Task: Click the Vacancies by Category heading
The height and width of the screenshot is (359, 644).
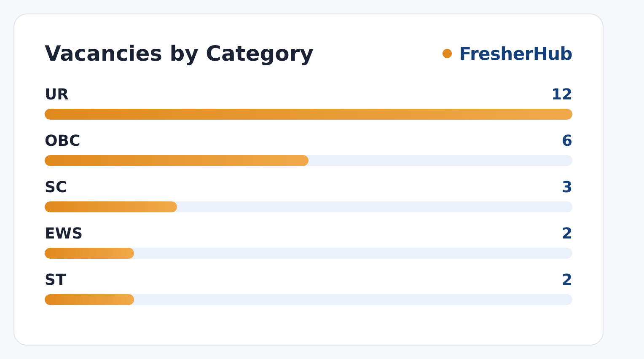Action: [179, 54]
